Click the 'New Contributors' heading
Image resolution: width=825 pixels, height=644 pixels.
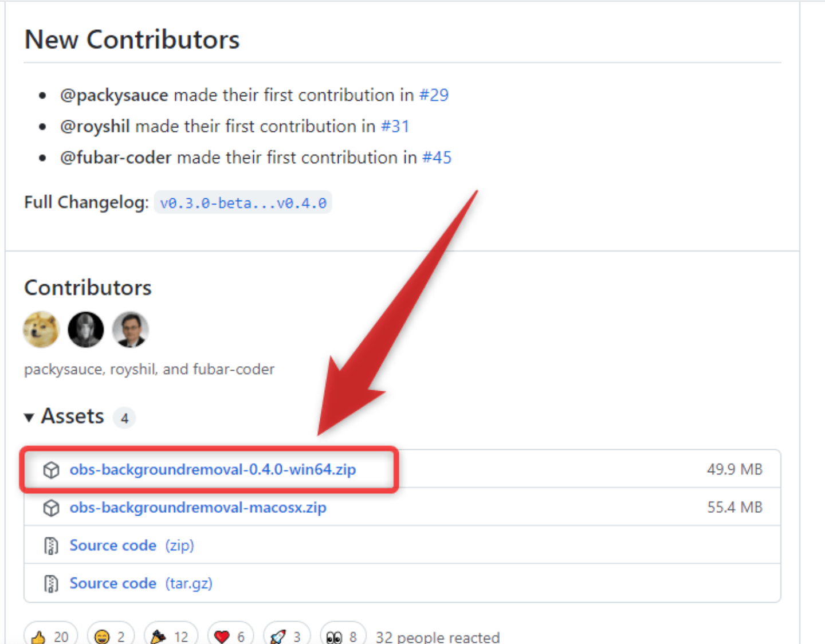pyautogui.click(x=132, y=40)
